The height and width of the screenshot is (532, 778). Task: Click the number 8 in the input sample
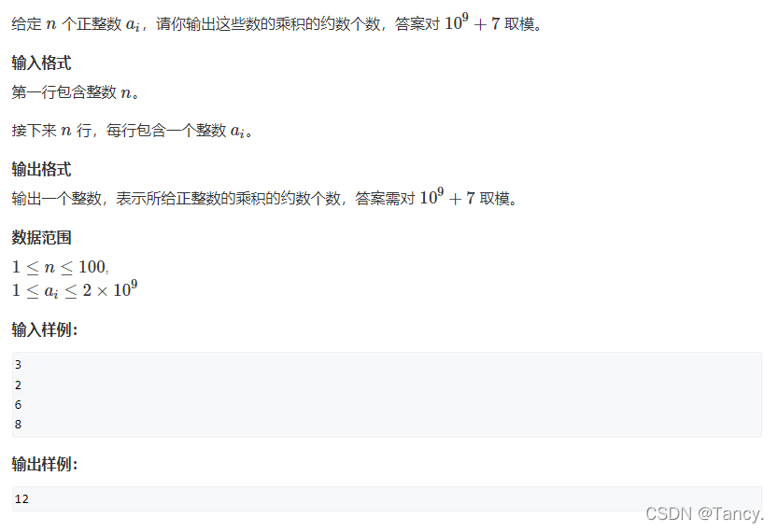click(18, 425)
